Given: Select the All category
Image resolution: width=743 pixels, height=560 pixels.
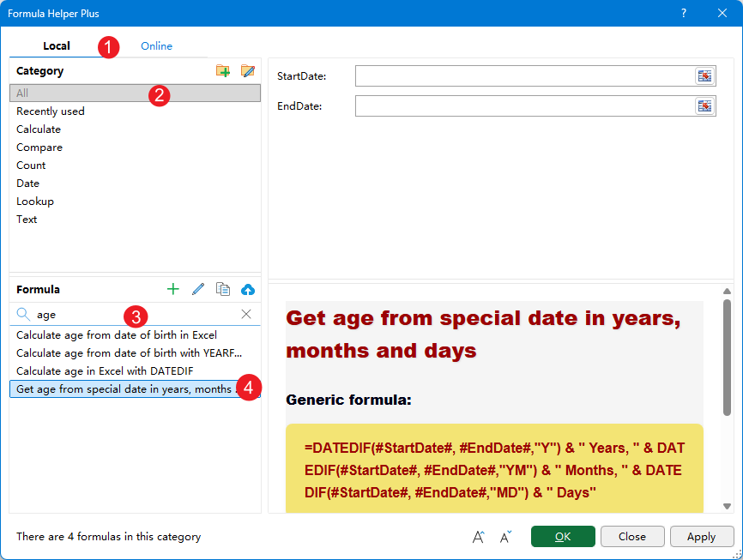Looking at the screenshot, I should pyautogui.click(x=135, y=93).
